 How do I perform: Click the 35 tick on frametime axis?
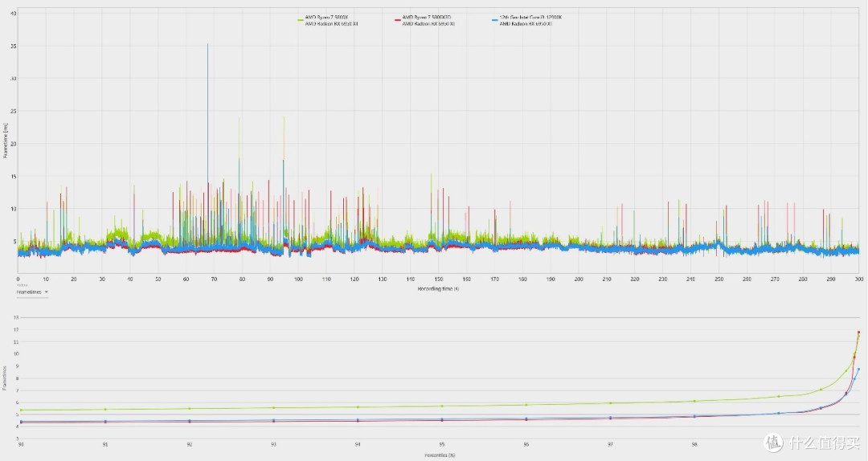[14, 47]
